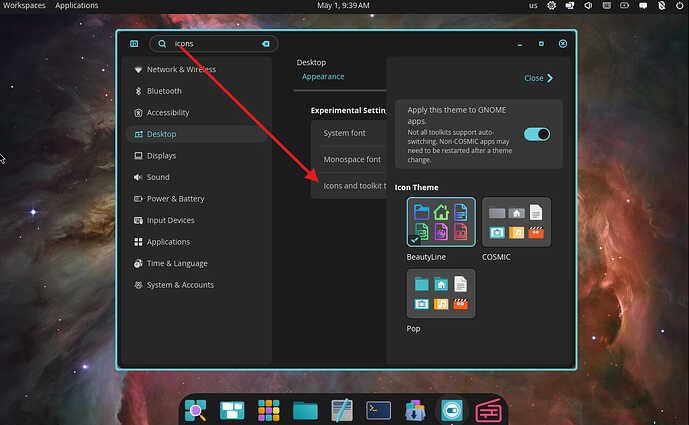Click the Power & Battery icon
The height and width of the screenshot is (425, 689).
tap(138, 199)
